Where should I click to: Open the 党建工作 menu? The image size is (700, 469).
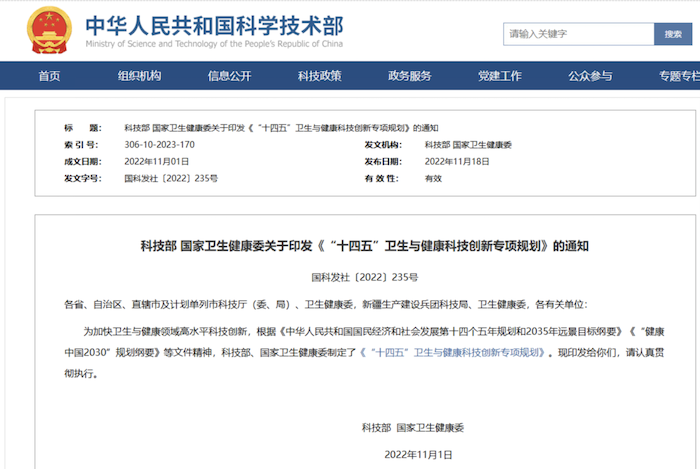click(x=500, y=76)
